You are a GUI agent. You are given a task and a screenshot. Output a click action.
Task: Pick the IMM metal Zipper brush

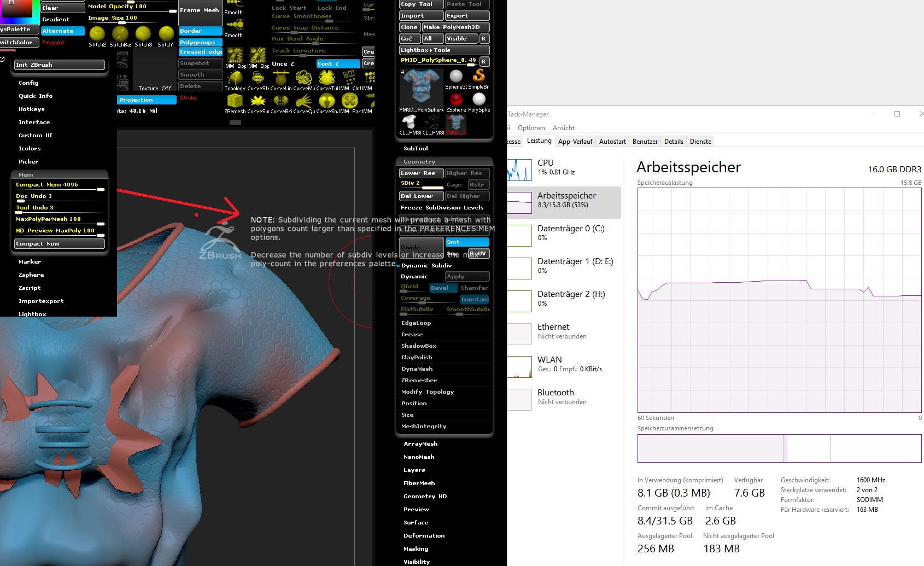pos(235,55)
